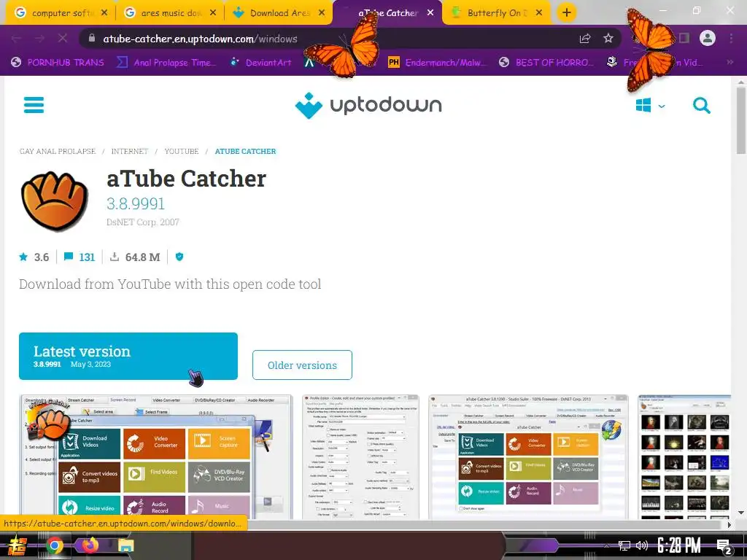
Task: Close the aTube Catcher tab
Action: [x=430, y=13]
